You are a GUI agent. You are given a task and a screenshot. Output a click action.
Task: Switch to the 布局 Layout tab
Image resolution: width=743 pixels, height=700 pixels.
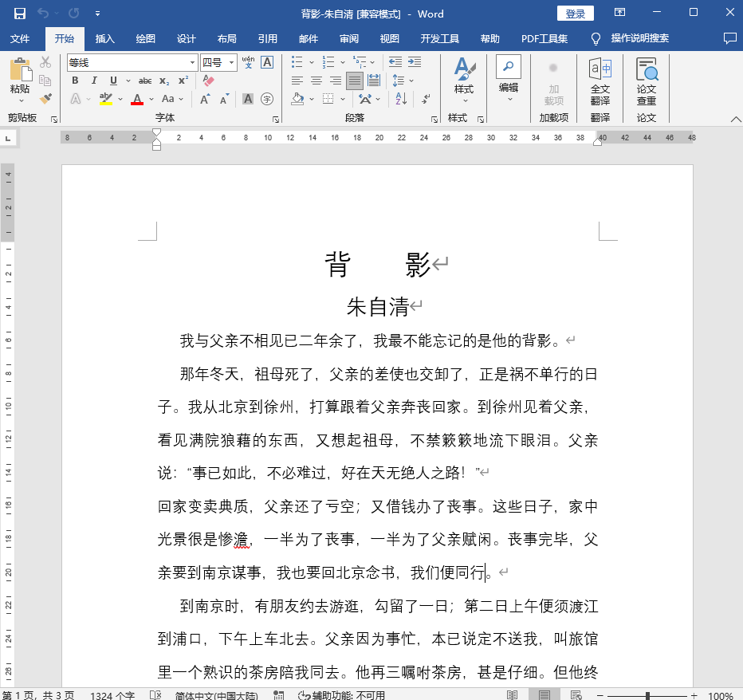[227, 39]
